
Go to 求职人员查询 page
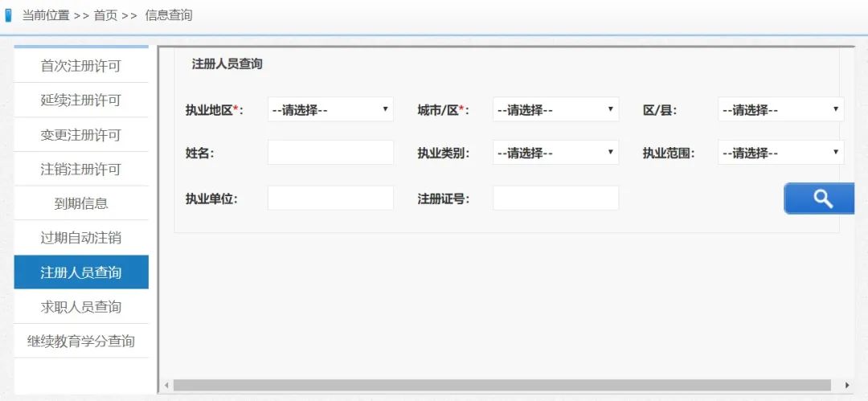(x=81, y=307)
